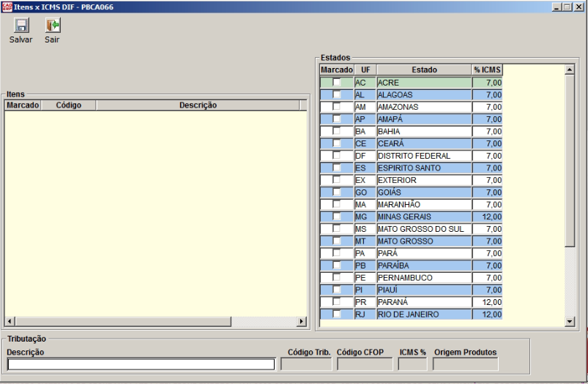Click the UF column header
The width and height of the screenshot is (588, 384).
pos(365,70)
